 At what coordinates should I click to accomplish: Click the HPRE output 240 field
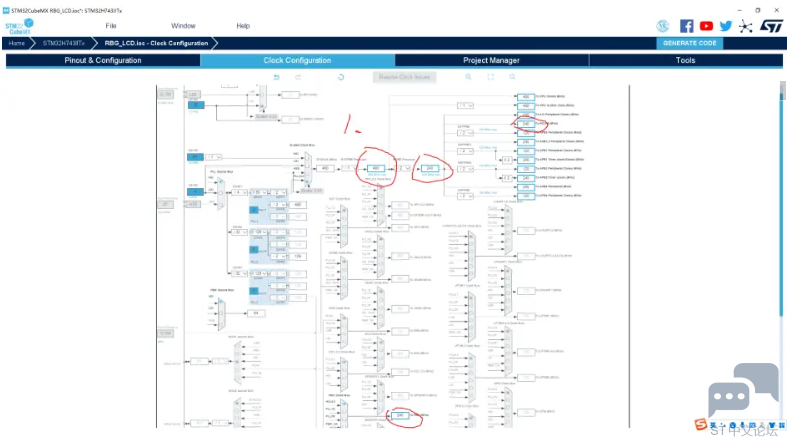(430, 168)
